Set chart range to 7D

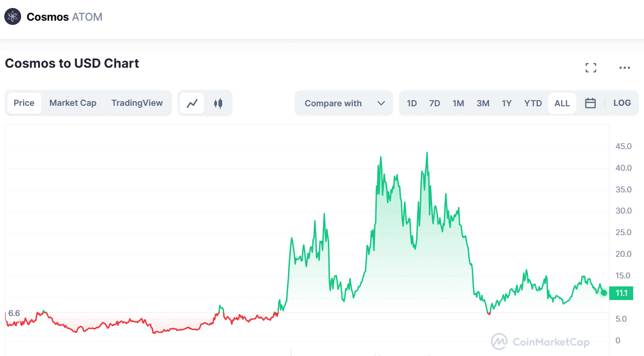point(435,103)
